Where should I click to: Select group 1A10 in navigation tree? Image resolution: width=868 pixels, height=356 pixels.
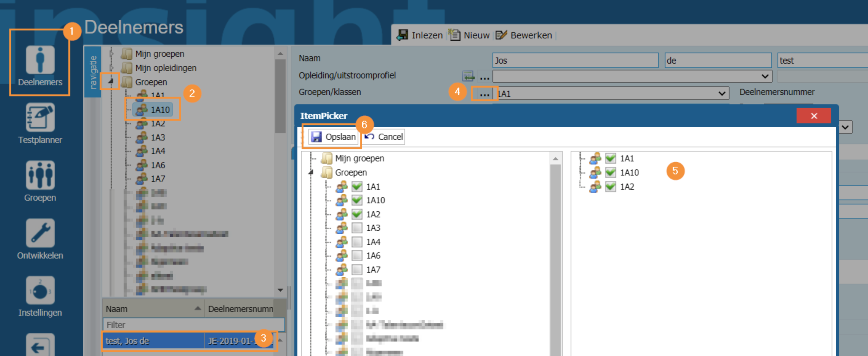[x=160, y=110]
